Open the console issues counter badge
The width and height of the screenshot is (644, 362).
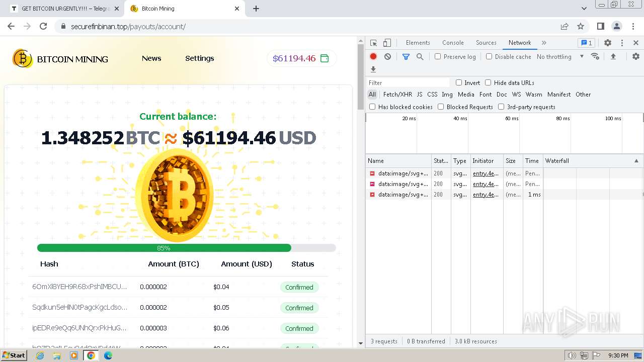click(586, 43)
